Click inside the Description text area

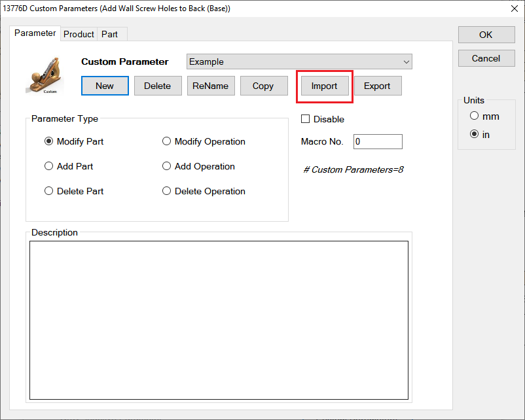219,319
